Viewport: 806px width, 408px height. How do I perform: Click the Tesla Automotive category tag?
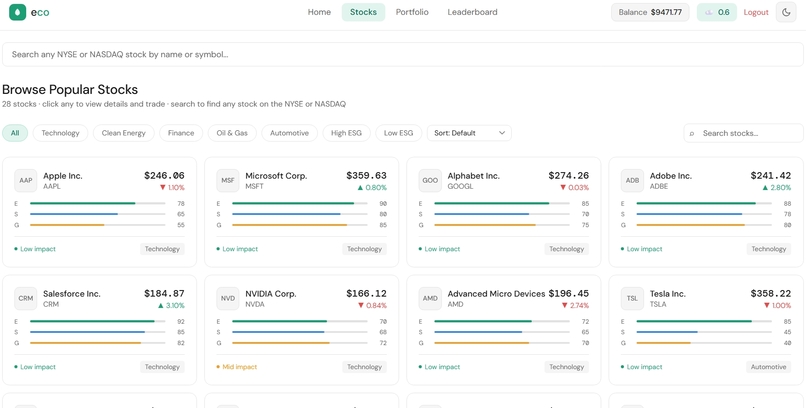[x=768, y=367]
